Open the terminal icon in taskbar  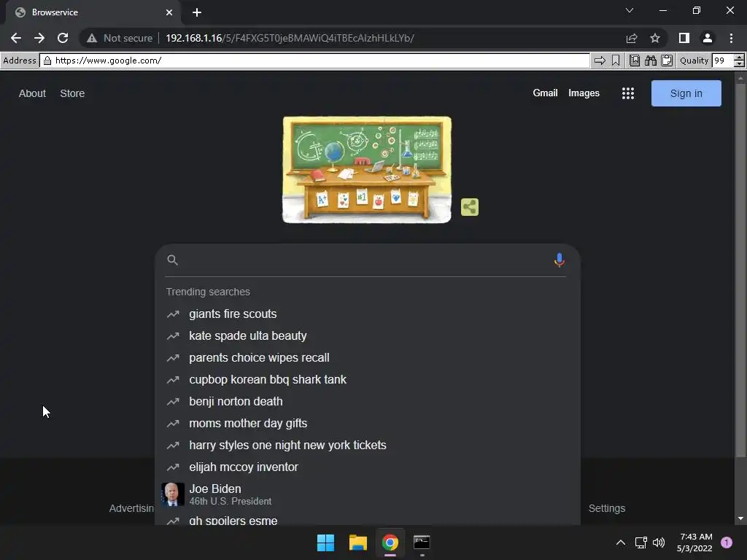pos(422,542)
